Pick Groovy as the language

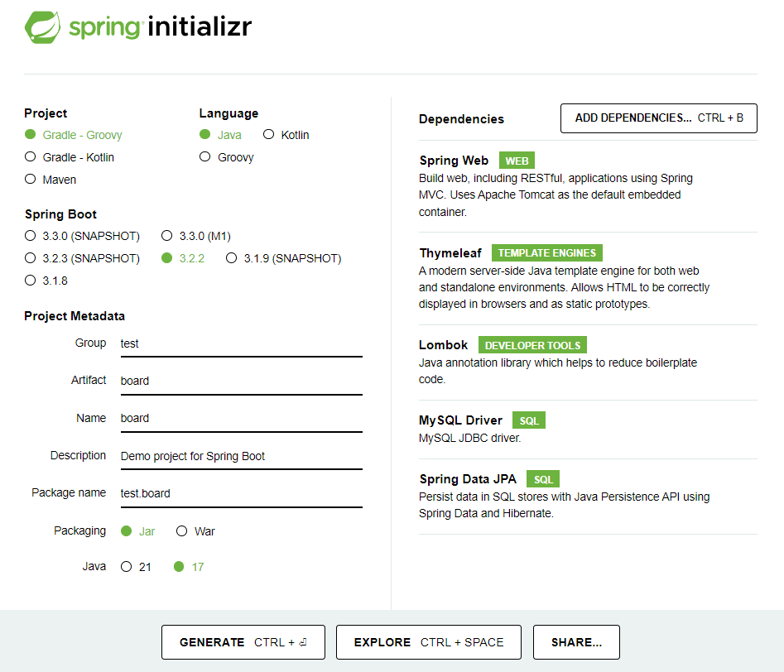coord(227,157)
